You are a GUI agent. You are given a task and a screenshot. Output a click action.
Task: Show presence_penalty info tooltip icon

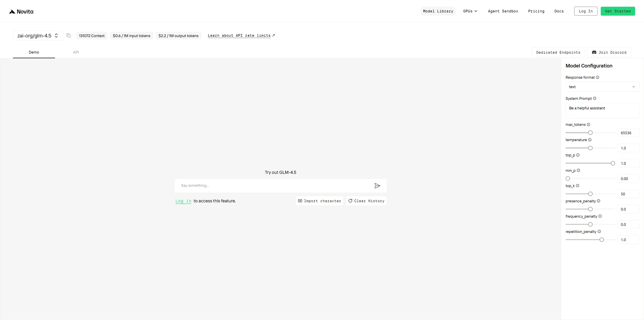599,201
